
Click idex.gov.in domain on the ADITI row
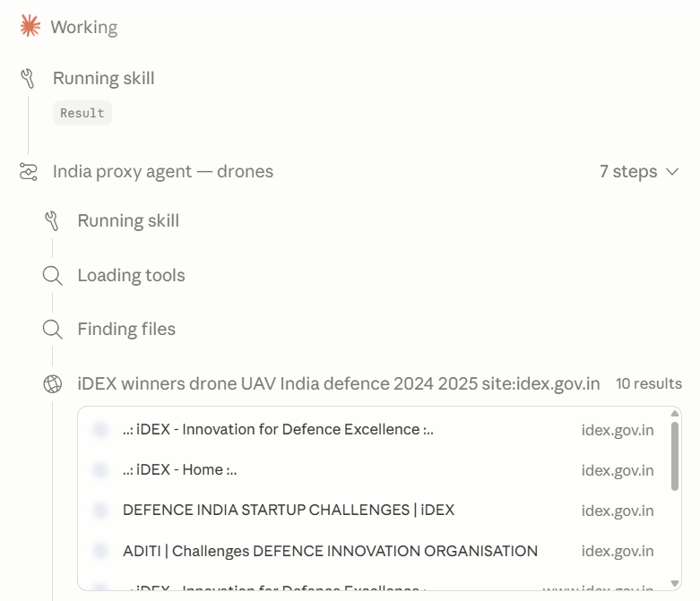(618, 551)
